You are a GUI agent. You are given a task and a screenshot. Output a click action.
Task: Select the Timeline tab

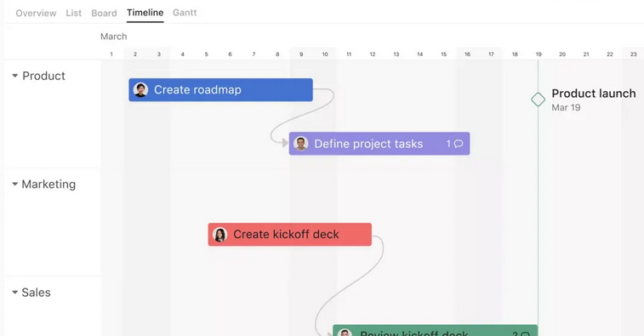(145, 13)
